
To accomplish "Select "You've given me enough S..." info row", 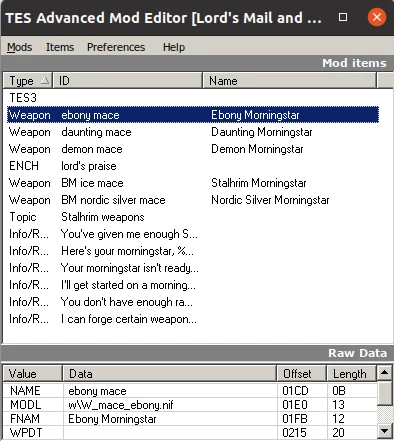I will click(193, 234).
